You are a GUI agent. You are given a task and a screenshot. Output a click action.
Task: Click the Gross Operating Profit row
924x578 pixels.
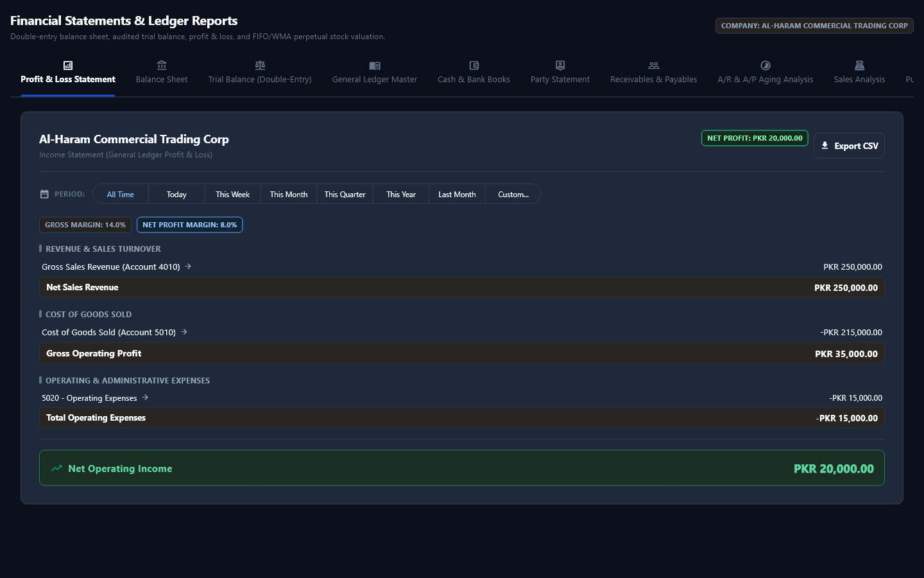462,353
